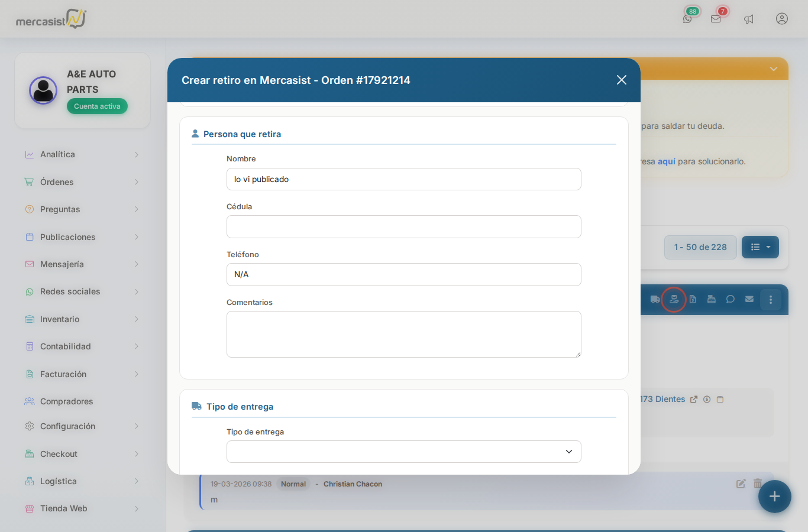Click inside the Cédula input field
This screenshot has height=532, width=808.
point(403,226)
